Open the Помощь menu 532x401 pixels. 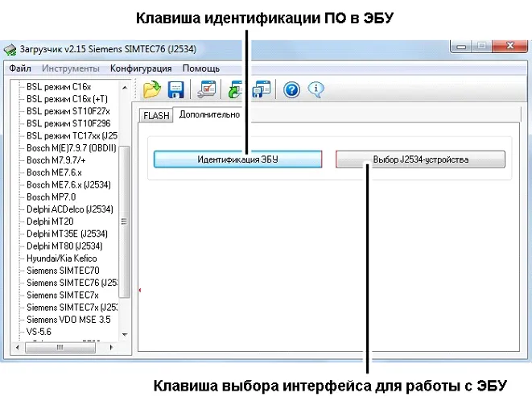tap(201, 68)
